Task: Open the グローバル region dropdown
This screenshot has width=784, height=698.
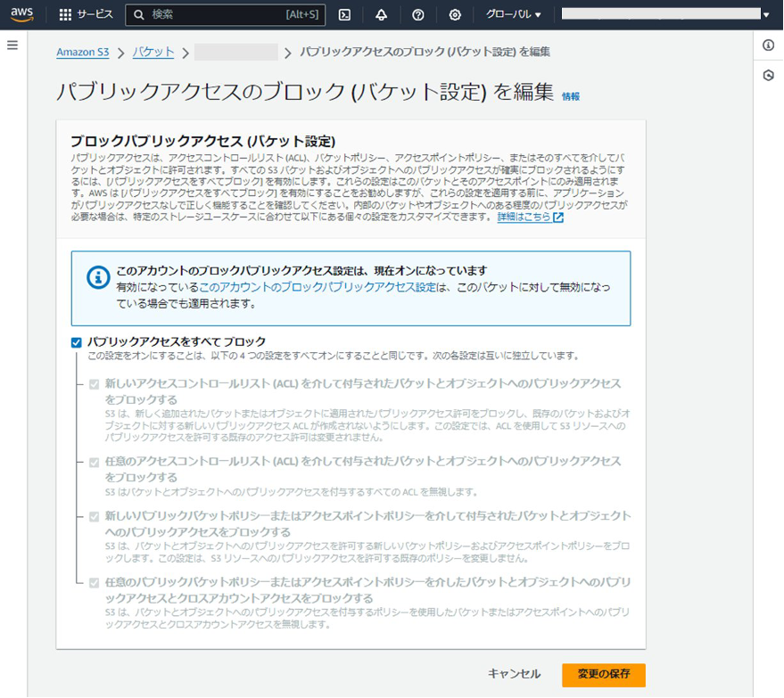Action: 514,14
